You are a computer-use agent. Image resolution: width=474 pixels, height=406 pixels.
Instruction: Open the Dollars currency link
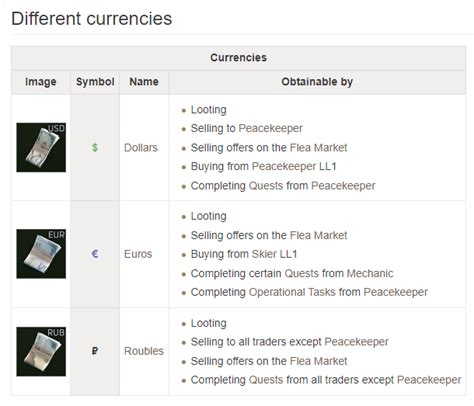pos(141,147)
